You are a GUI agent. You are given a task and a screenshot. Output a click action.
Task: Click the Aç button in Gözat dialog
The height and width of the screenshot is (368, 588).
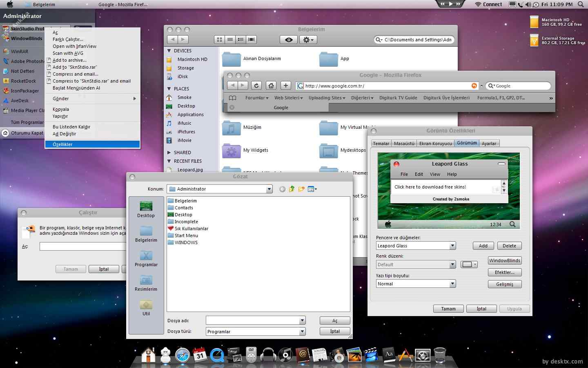tap(335, 321)
